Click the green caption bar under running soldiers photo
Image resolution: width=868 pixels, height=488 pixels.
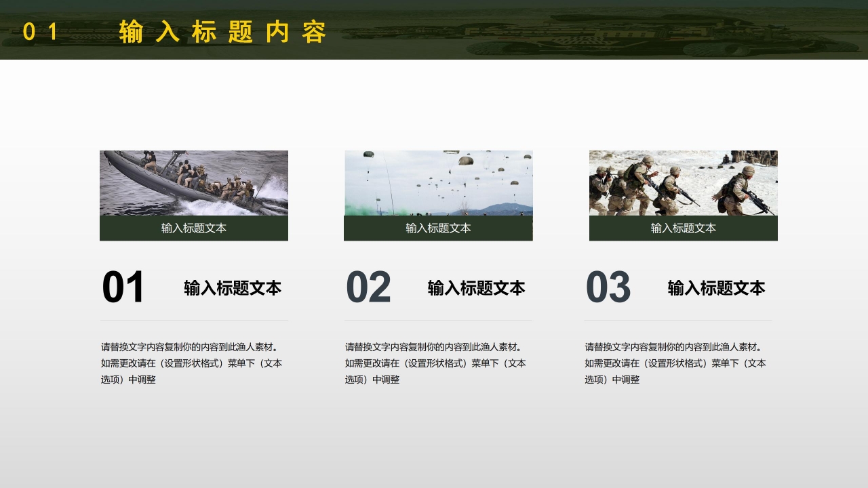pyautogui.click(x=683, y=228)
